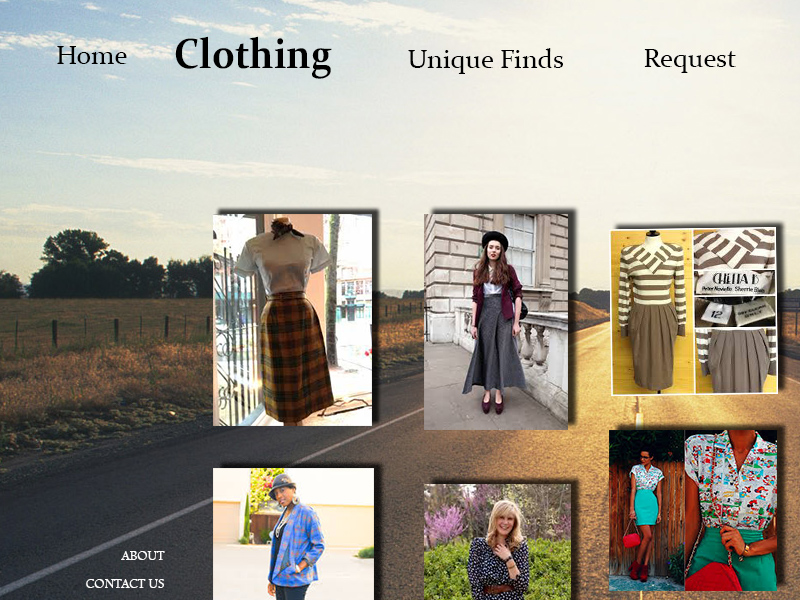Click the red handbag in the blouse close-up
Screen dimensions: 800x600
(713, 577)
